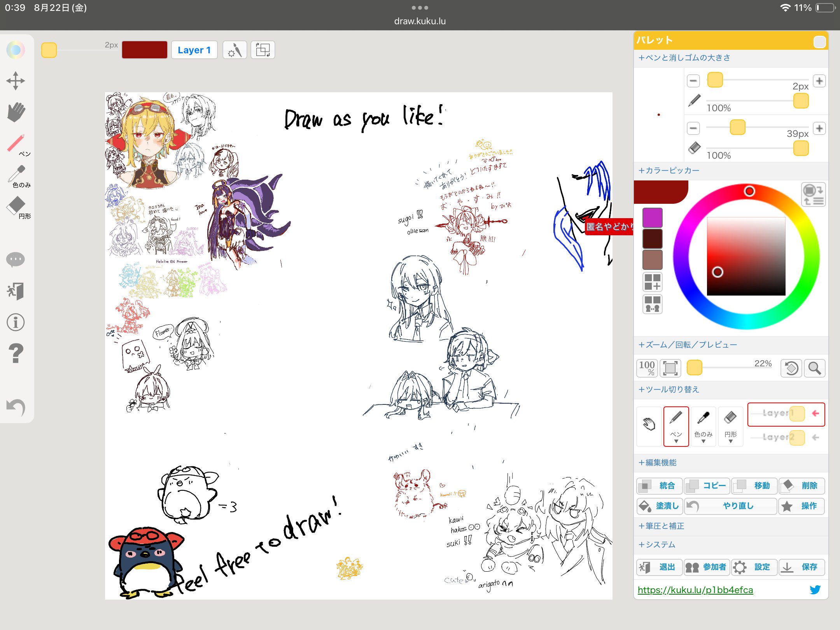Pick the purple color swatch
Viewport: 840px width, 630px height.
[652, 217]
